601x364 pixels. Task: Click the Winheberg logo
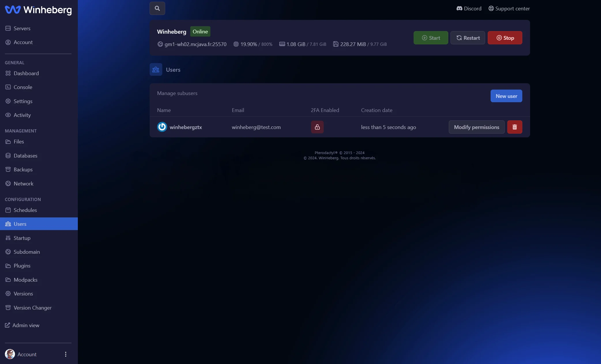38,10
